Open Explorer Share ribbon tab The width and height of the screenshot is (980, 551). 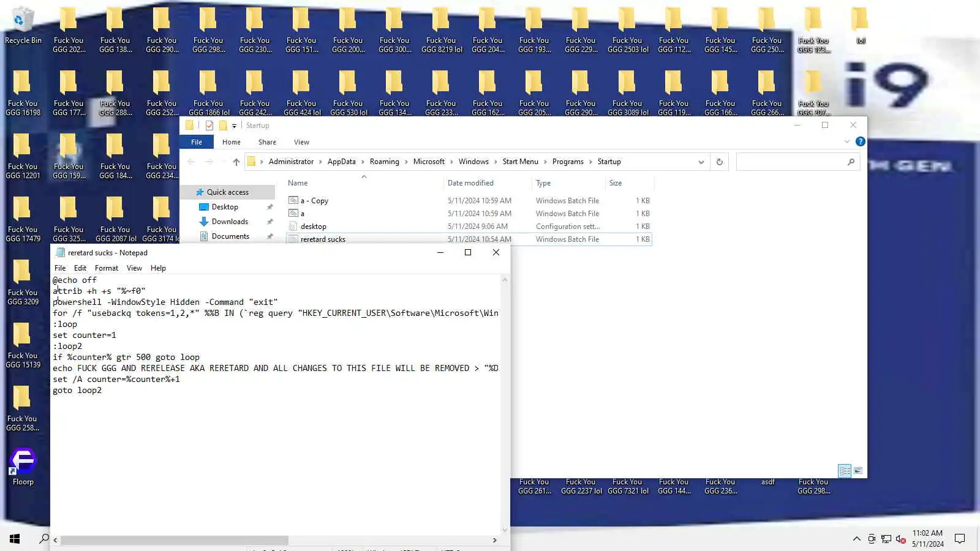(267, 142)
